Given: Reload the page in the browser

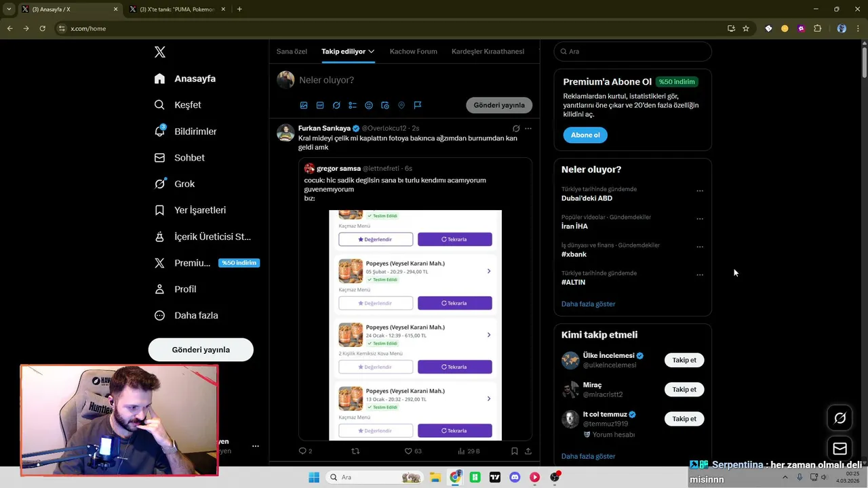Looking at the screenshot, I should (x=42, y=28).
